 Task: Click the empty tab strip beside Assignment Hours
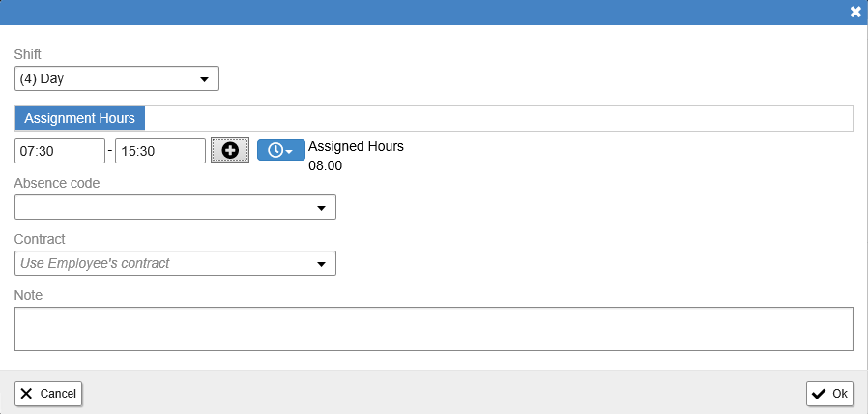pos(498,118)
